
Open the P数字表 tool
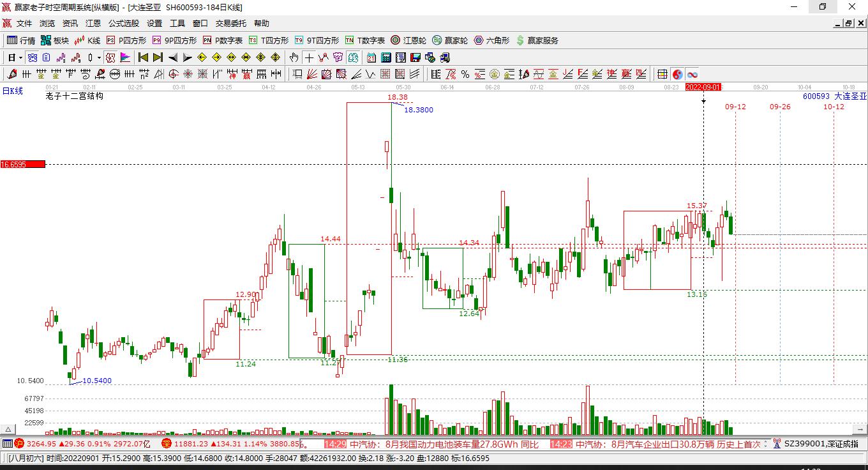click(x=223, y=40)
